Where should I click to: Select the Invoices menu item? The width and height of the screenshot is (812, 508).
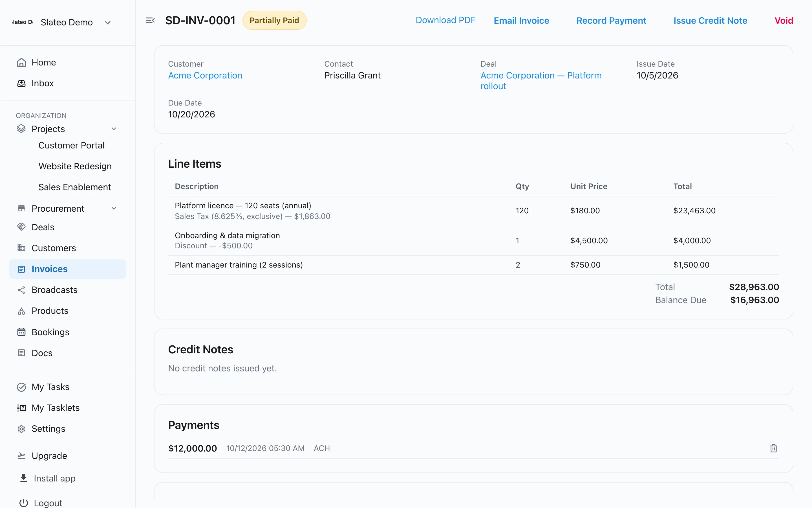(68, 269)
